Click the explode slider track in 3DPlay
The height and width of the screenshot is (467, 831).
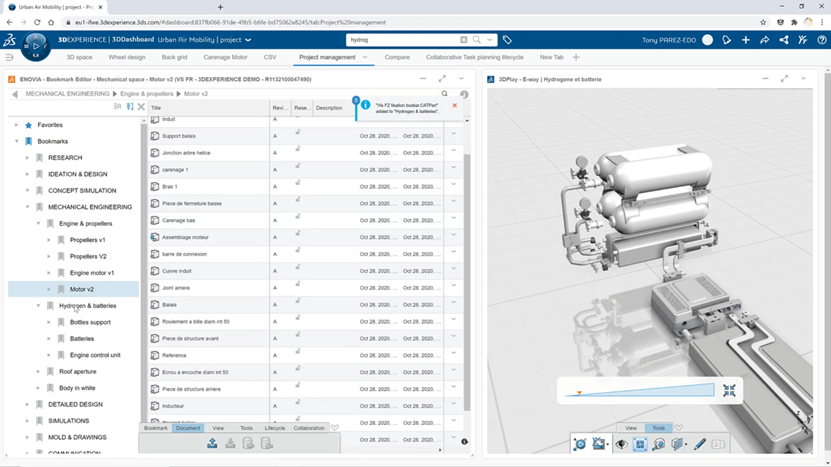(x=640, y=391)
